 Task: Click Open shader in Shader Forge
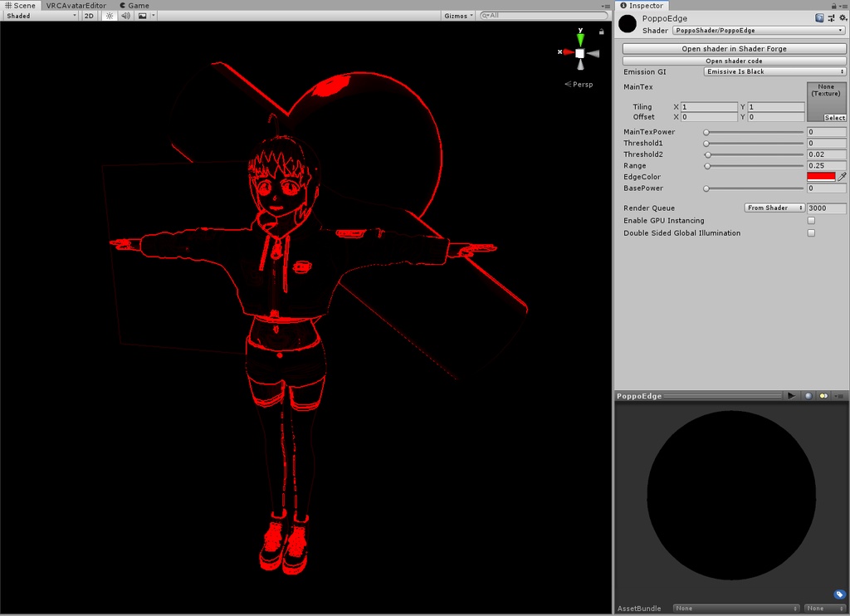734,48
